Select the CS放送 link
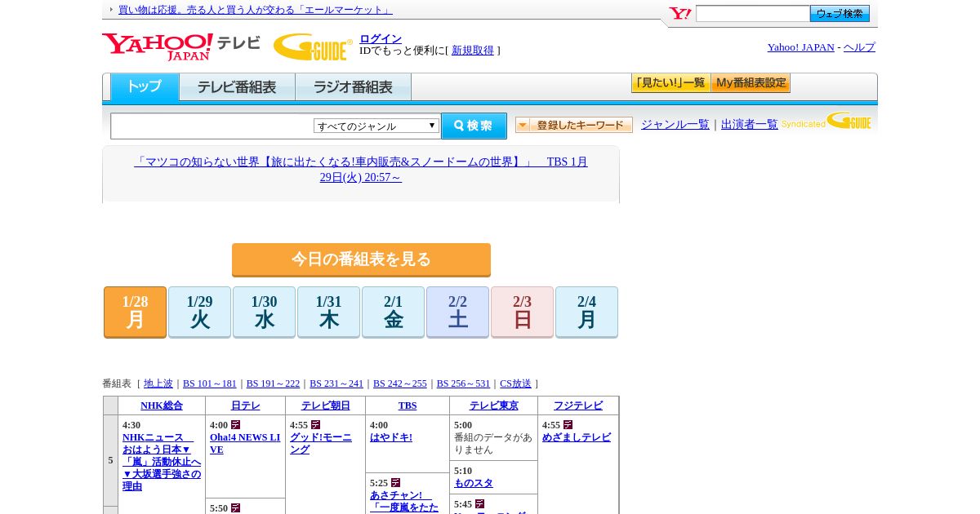This screenshot has width=980, height=514. click(515, 383)
